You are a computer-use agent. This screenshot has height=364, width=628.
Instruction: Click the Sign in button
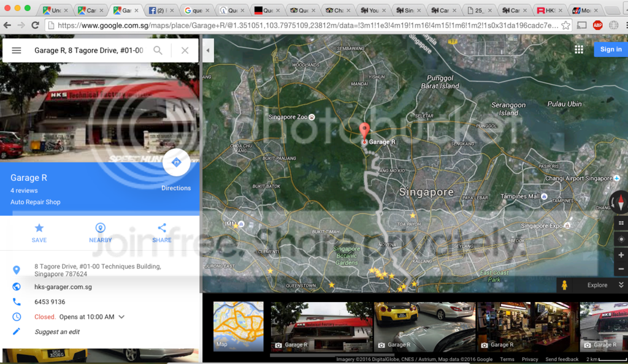click(x=610, y=50)
